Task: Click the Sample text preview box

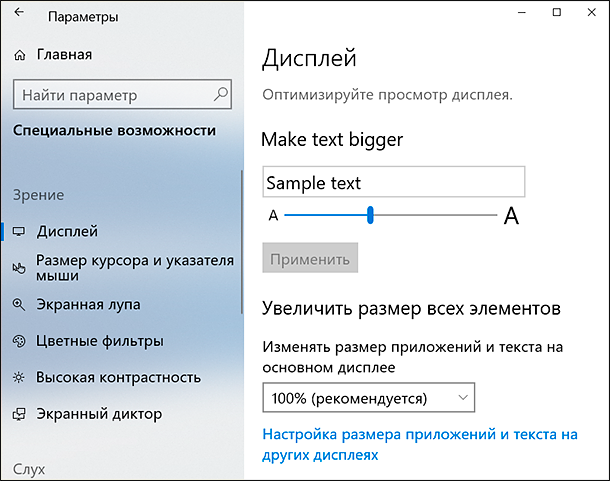Action: coord(393,183)
